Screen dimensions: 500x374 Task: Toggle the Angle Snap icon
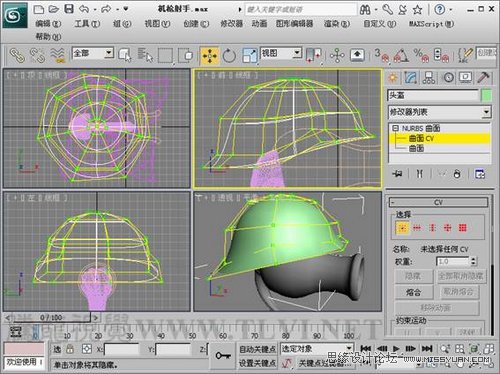[401, 55]
